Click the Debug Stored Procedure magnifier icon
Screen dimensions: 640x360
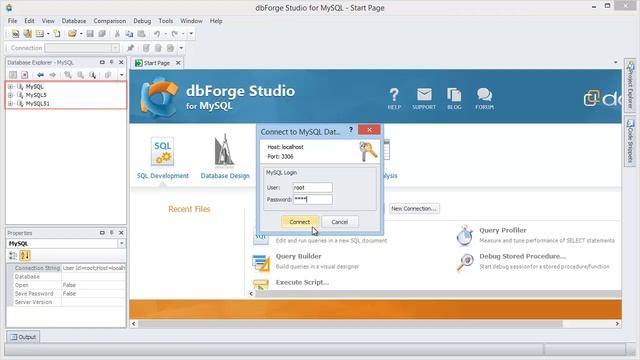(465, 262)
